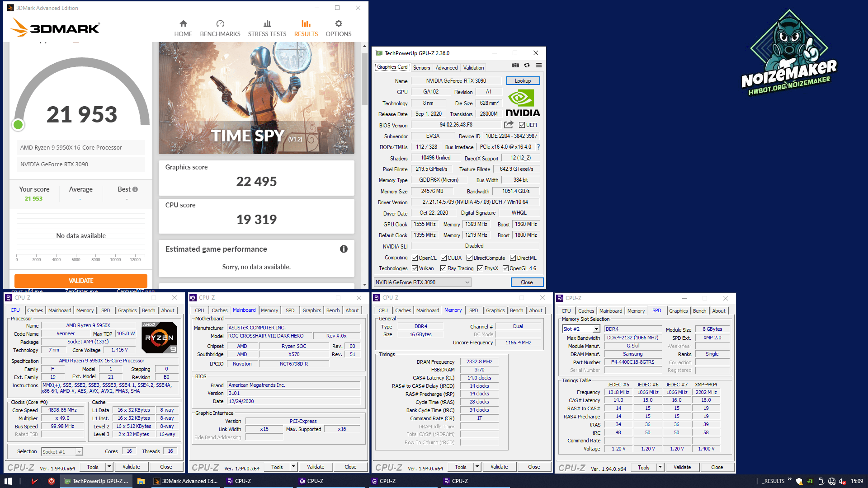868x488 pixels.
Task: Show info next to Best score
Action: 135,189
